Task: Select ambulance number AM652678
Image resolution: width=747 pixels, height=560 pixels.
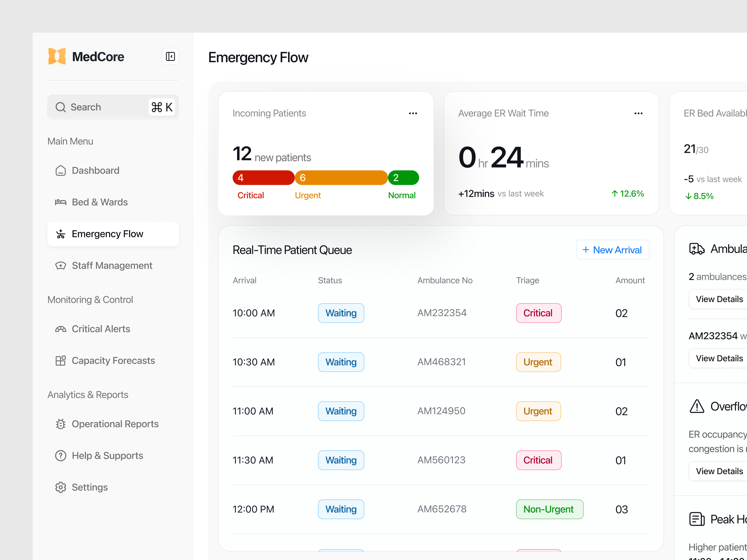Action: pyautogui.click(x=442, y=509)
